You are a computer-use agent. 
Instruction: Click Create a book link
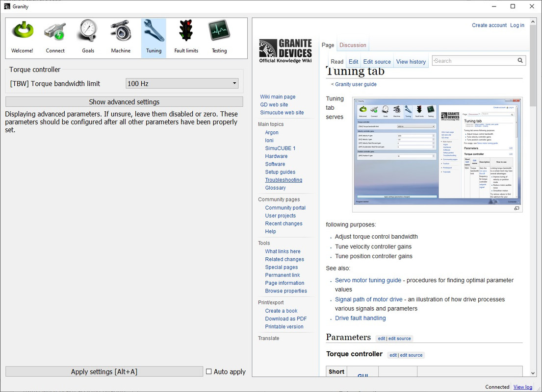281,311
